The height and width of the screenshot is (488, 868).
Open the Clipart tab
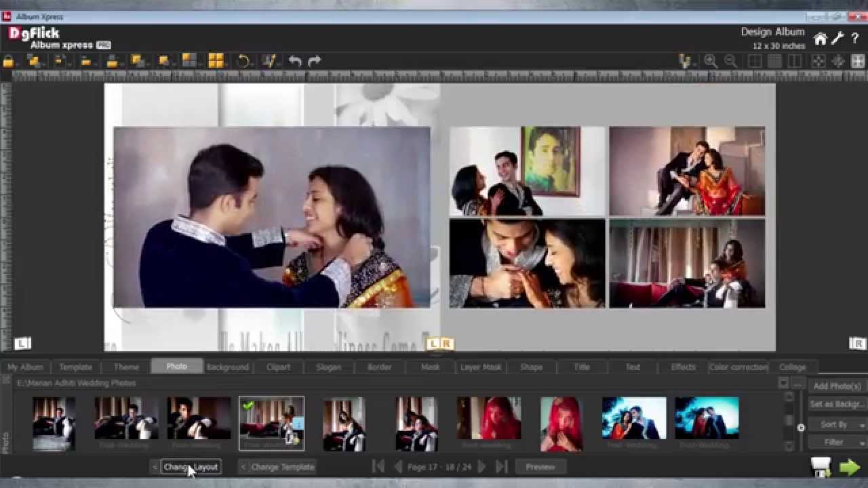coord(278,367)
